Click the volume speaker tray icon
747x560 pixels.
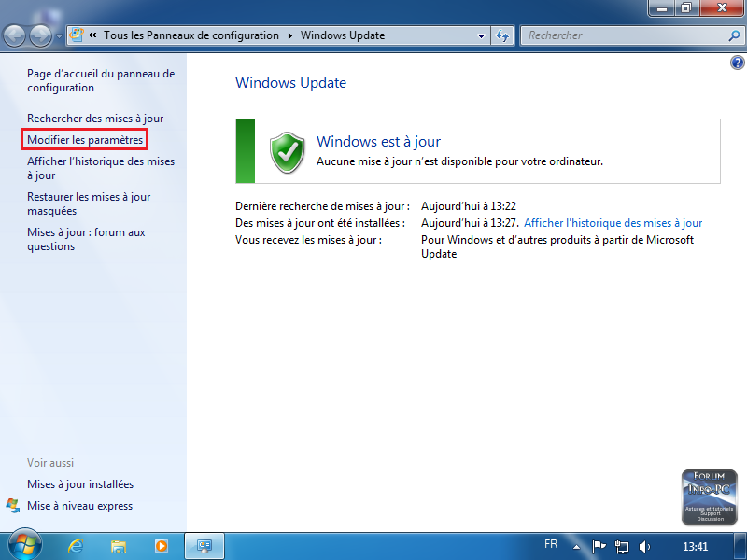(x=644, y=547)
